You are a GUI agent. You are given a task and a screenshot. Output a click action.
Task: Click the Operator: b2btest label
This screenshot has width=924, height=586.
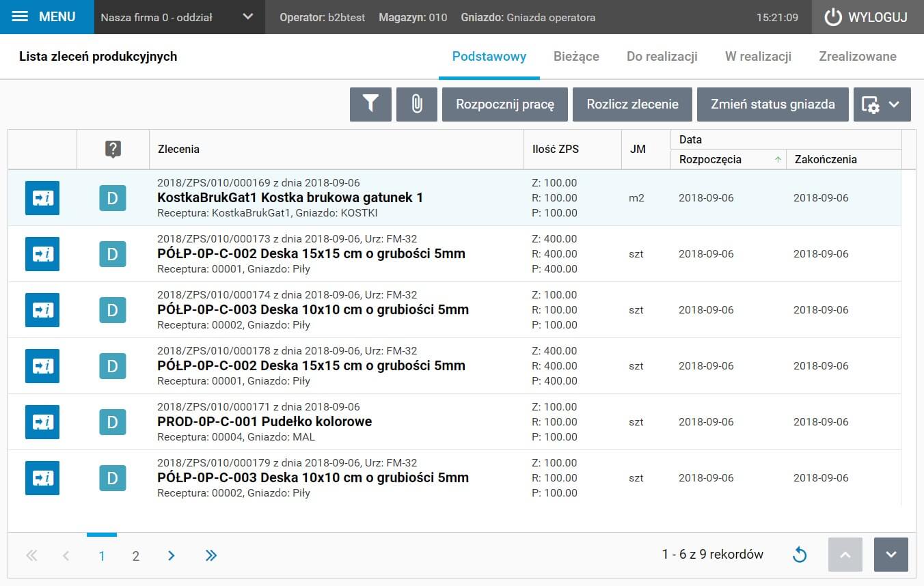point(322,18)
